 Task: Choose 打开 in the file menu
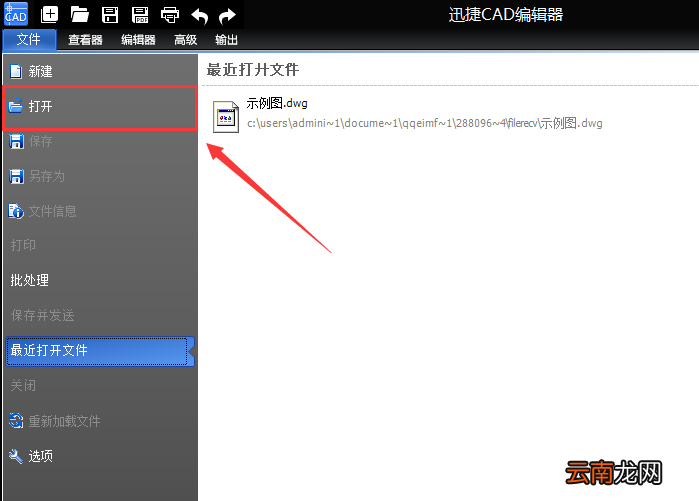tap(101, 107)
